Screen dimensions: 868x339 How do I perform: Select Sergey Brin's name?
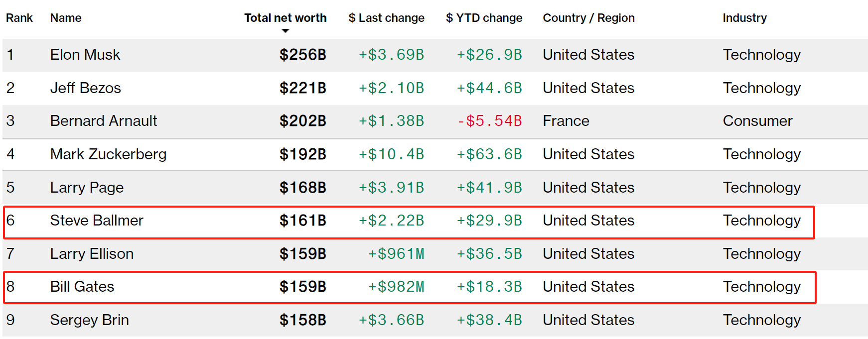pos(90,320)
